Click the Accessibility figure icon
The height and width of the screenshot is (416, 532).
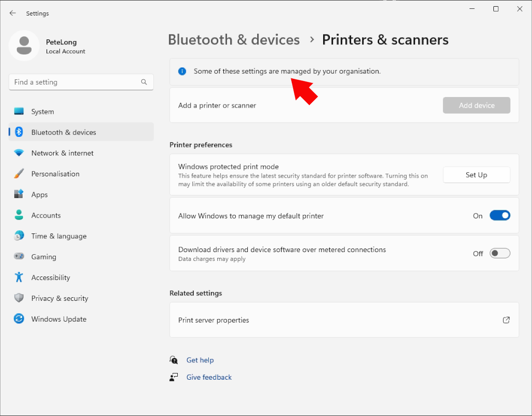pyautogui.click(x=19, y=277)
